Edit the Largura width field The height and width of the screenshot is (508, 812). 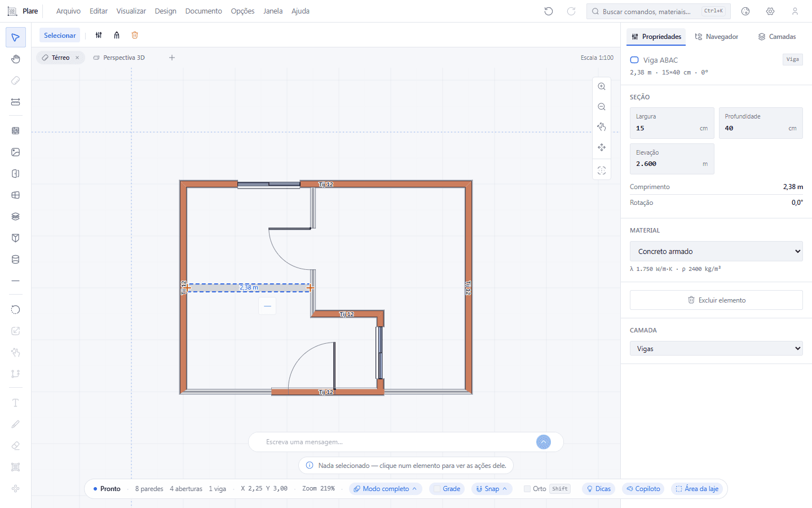672,123
